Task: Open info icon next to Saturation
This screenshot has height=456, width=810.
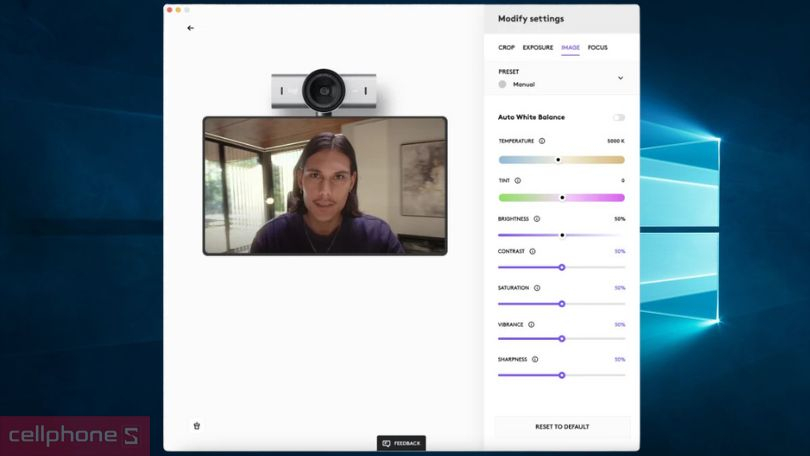Action: pos(537,288)
